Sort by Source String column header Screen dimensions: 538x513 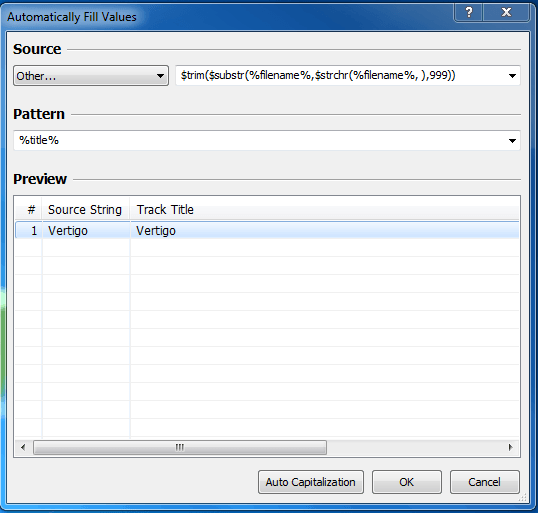click(86, 209)
